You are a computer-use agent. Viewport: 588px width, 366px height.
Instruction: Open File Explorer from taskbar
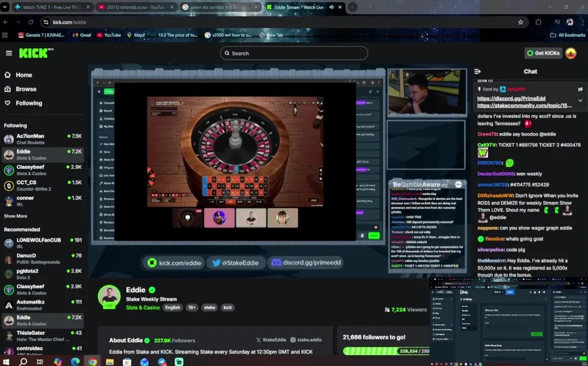pos(109,362)
